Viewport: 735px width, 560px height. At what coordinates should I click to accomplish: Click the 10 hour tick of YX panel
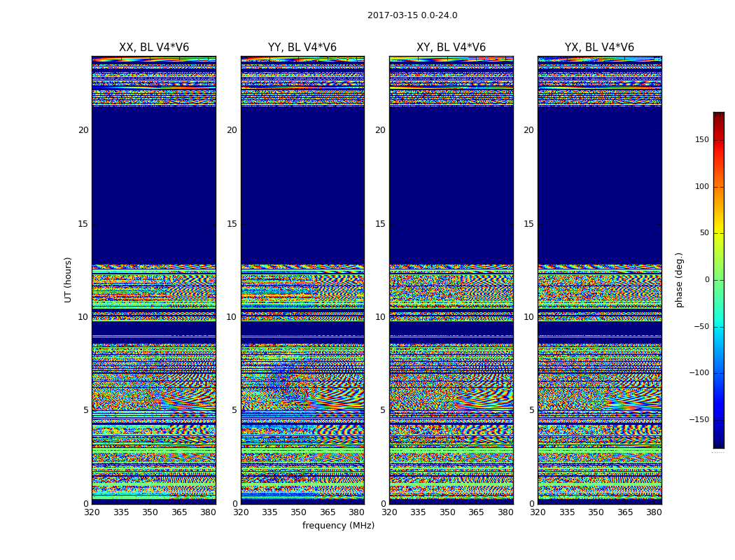point(529,317)
